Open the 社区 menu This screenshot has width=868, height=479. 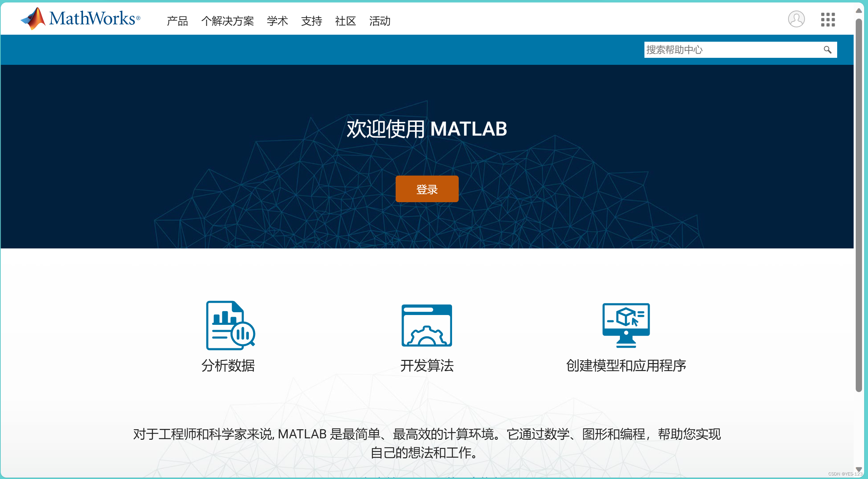point(346,21)
